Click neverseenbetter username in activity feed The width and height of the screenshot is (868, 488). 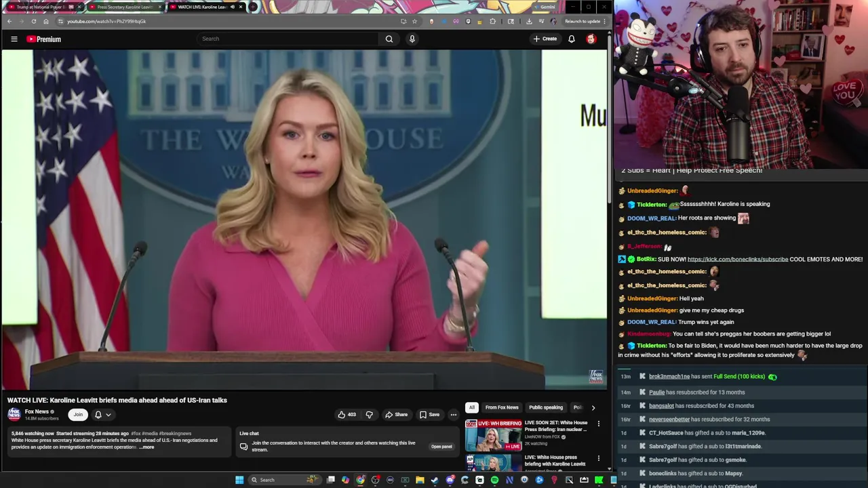669,420
